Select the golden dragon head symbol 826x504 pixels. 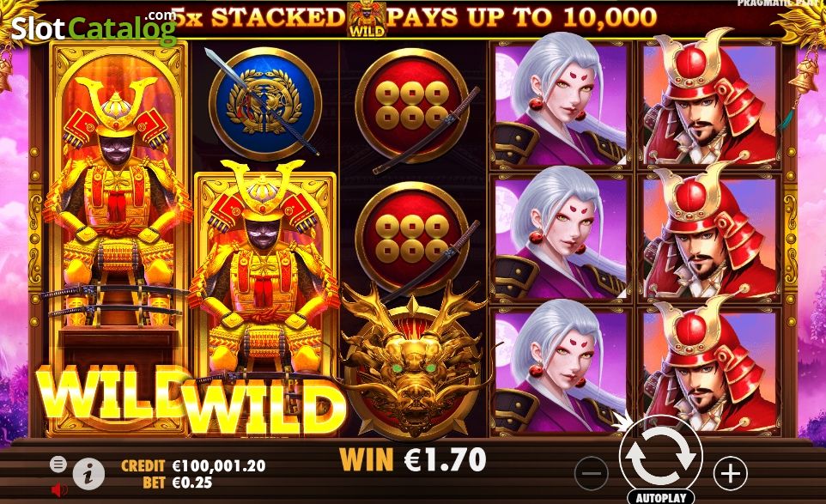tap(414, 363)
